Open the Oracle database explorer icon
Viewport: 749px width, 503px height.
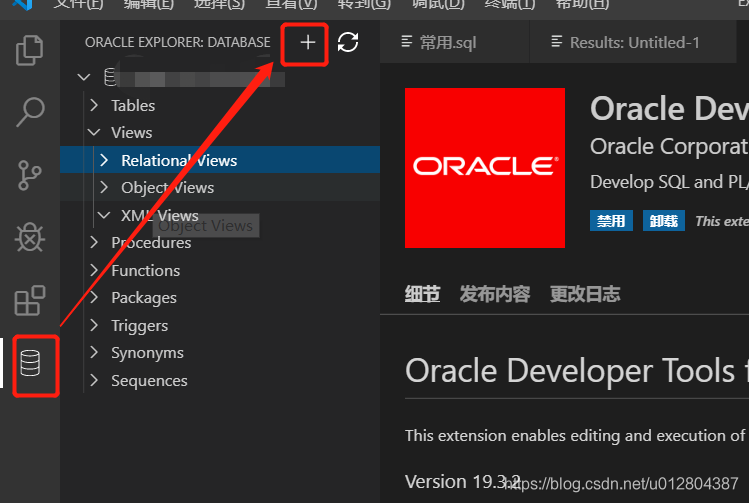click(x=30, y=363)
